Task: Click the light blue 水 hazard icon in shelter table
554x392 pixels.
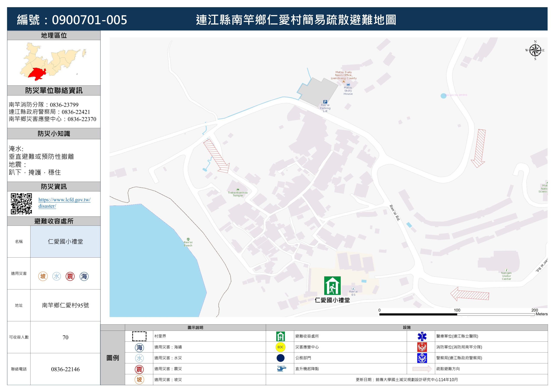Action: (x=57, y=276)
